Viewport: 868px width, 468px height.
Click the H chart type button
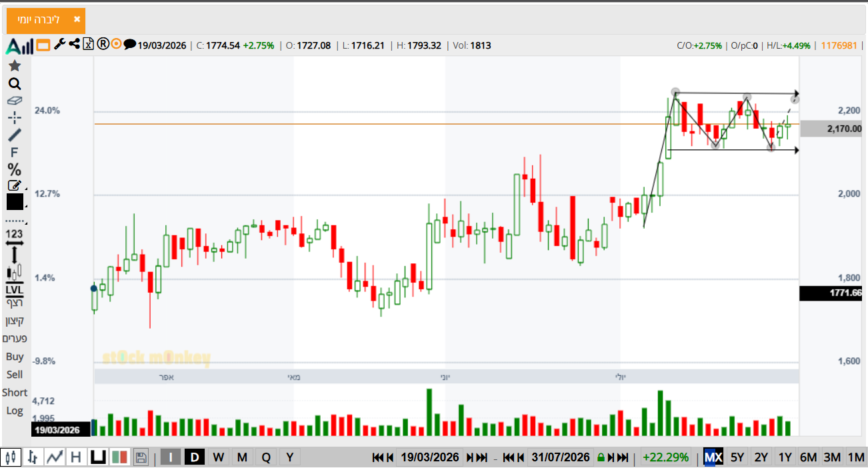[76, 457]
